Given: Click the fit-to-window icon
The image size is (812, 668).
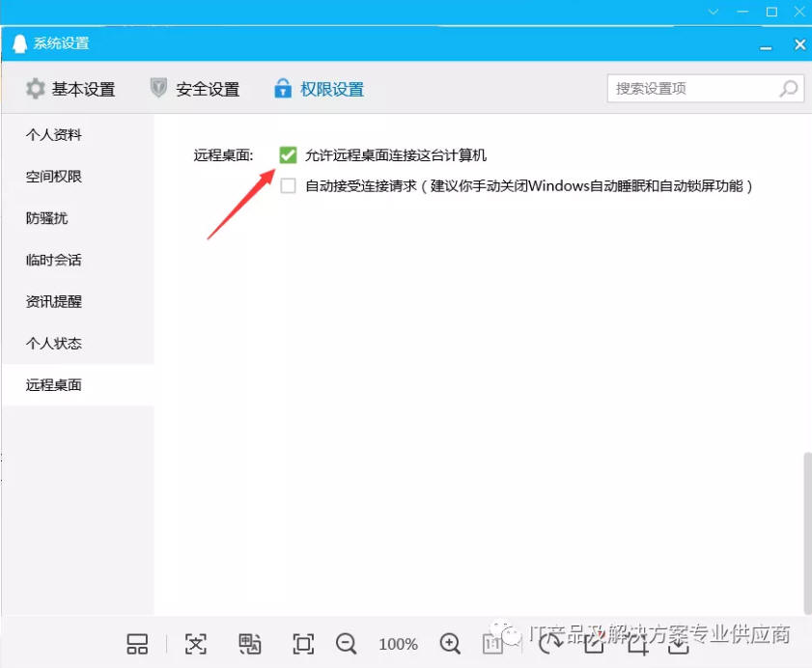Looking at the screenshot, I should pos(303,644).
